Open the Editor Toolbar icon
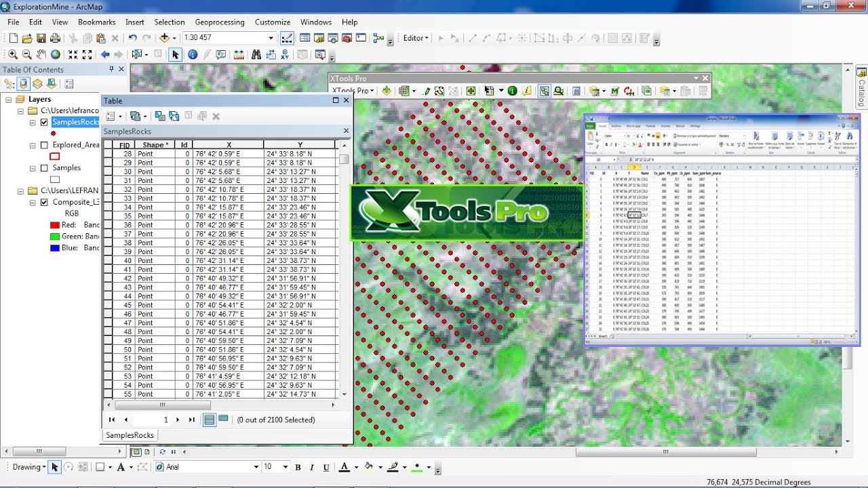The width and height of the screenshot is (868, 488). click(x=286, y=38)
